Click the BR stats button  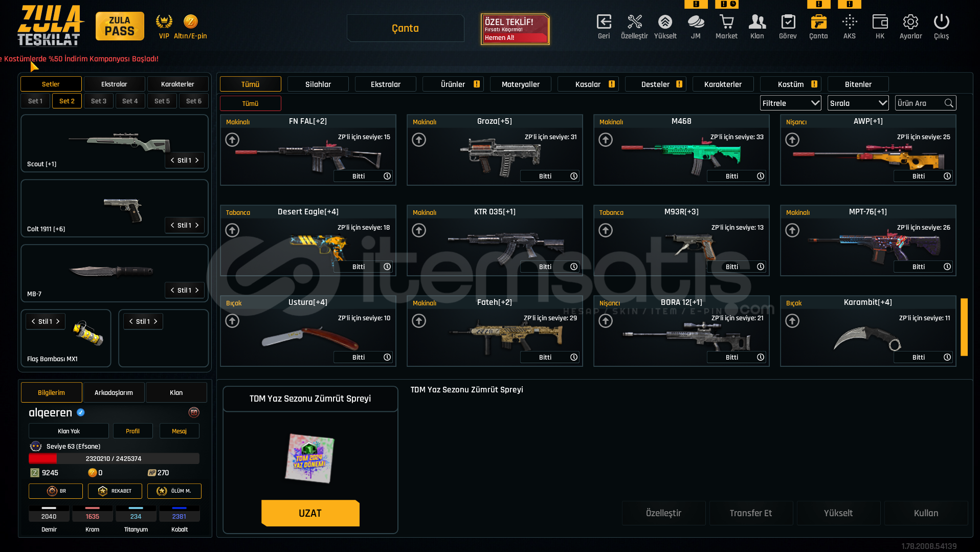tap(56, 491)
